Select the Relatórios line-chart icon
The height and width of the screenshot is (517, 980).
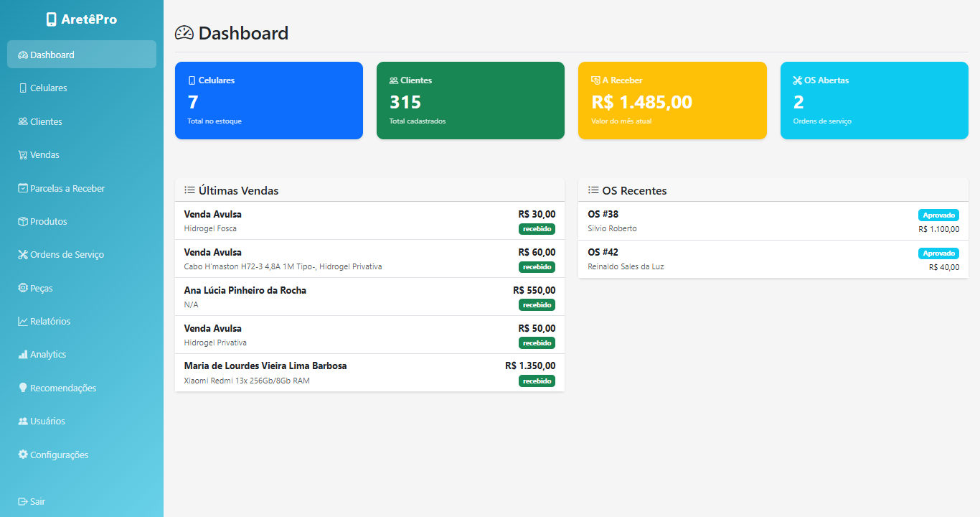click(22, 321)
